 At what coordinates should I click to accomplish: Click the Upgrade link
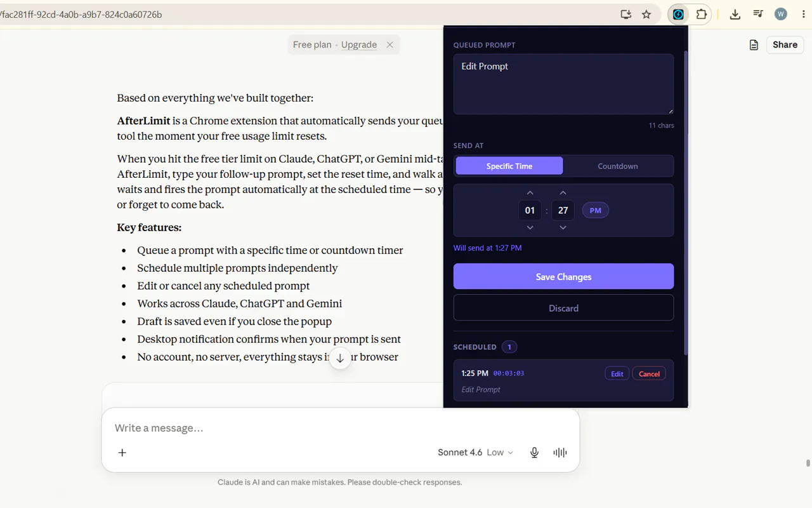[x=359, y=44]
